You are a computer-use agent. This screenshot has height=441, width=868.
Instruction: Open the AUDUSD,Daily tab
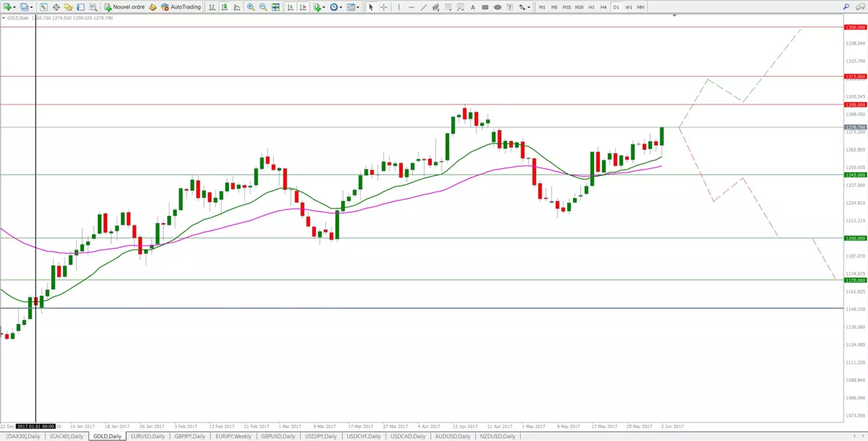click(452, 436)
